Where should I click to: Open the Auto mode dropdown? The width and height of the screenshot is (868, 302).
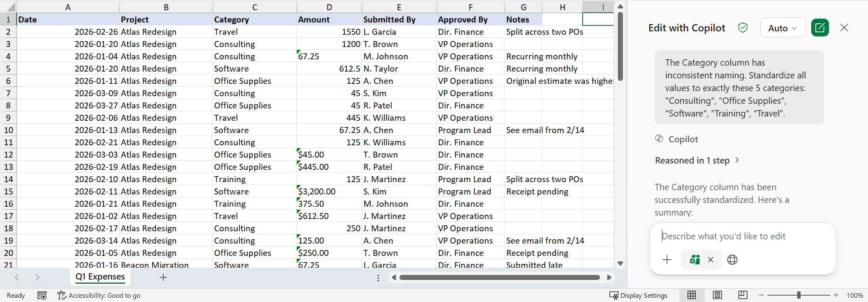point(783,28)
